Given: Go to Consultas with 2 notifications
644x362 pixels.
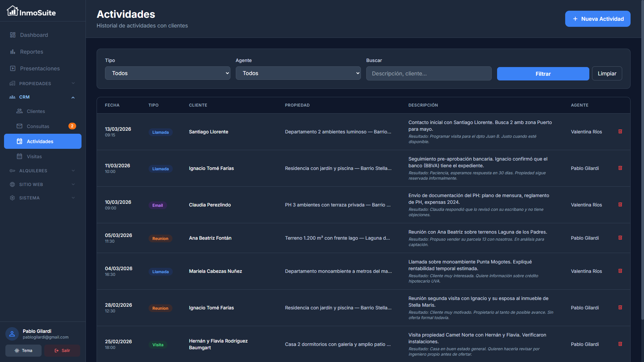Looking at the screenshot, I should (38, 126).
